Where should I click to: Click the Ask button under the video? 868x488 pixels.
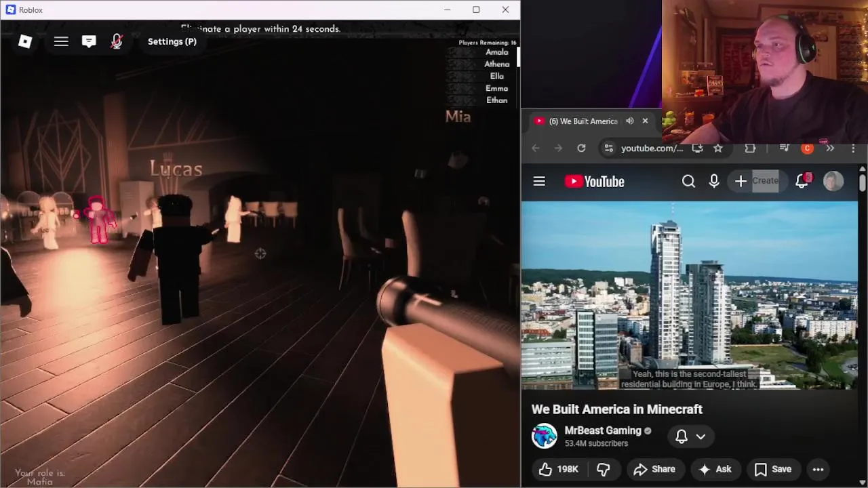pyautogui.click(x=715, y=469)
